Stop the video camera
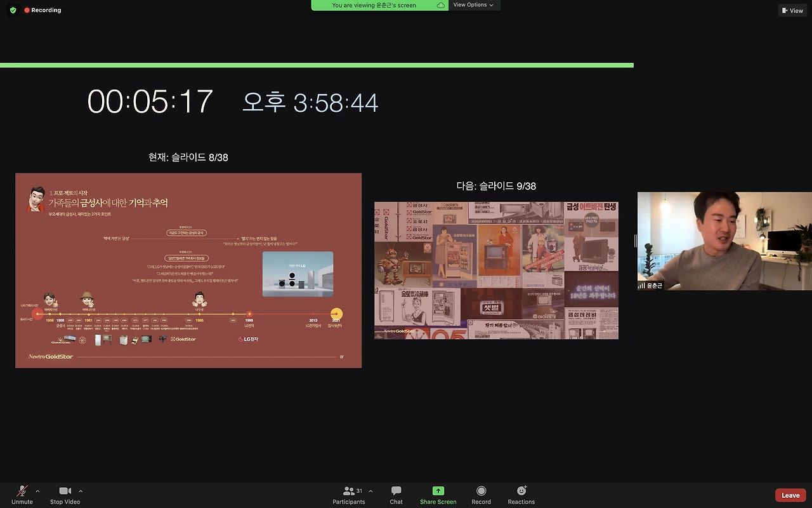 click(x=65, y=495)
